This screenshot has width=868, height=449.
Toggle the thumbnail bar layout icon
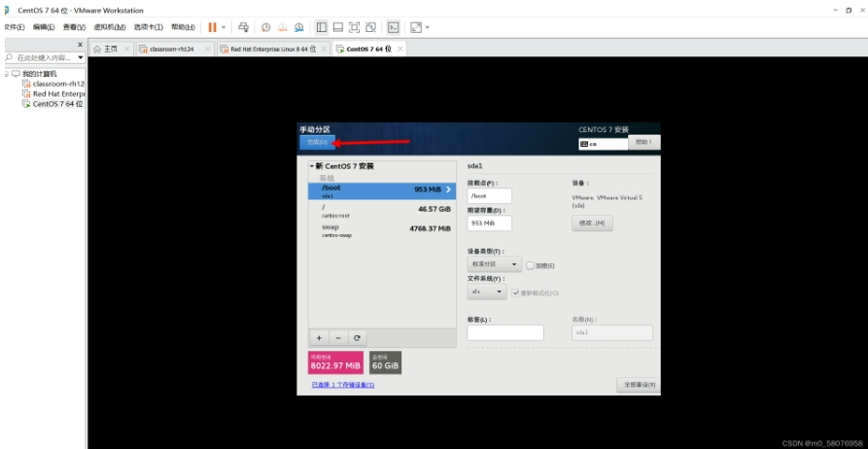tap(338, 27)
